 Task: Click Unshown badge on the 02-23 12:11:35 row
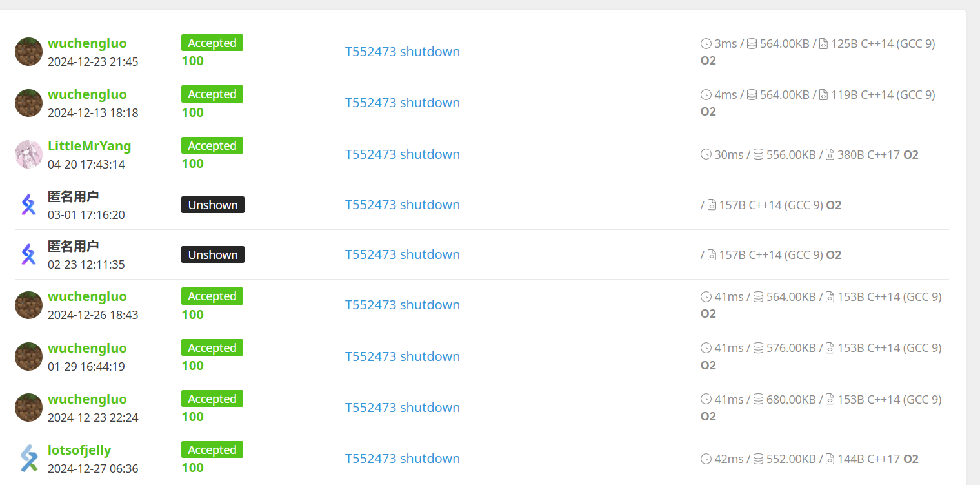(x=213, y=254)
